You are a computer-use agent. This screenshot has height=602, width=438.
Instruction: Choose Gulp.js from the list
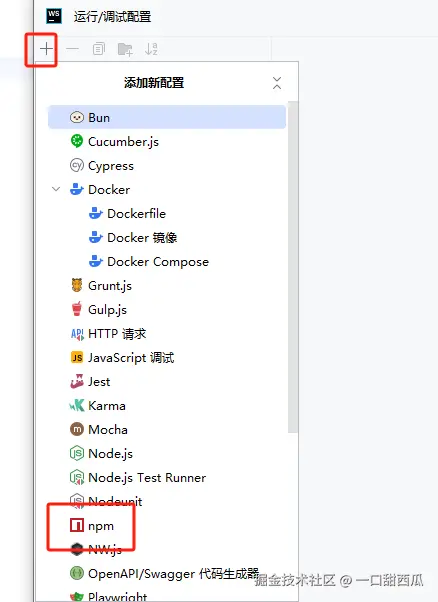167,309
